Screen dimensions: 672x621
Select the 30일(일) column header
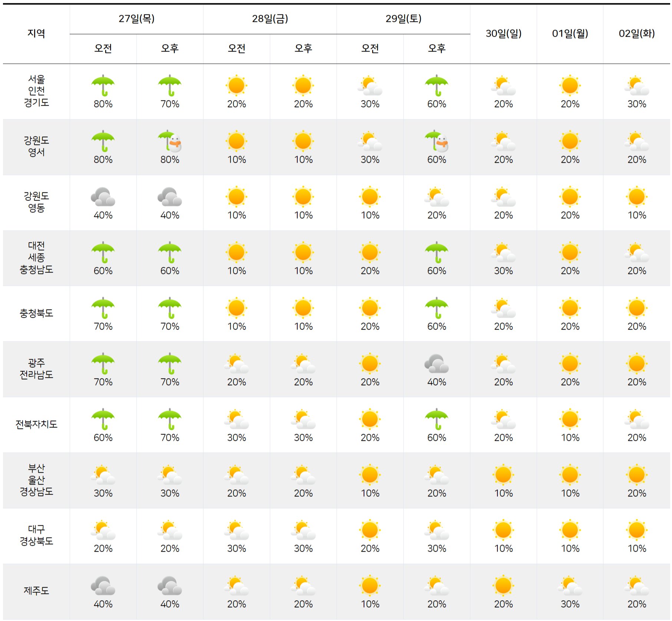[503, 33]
